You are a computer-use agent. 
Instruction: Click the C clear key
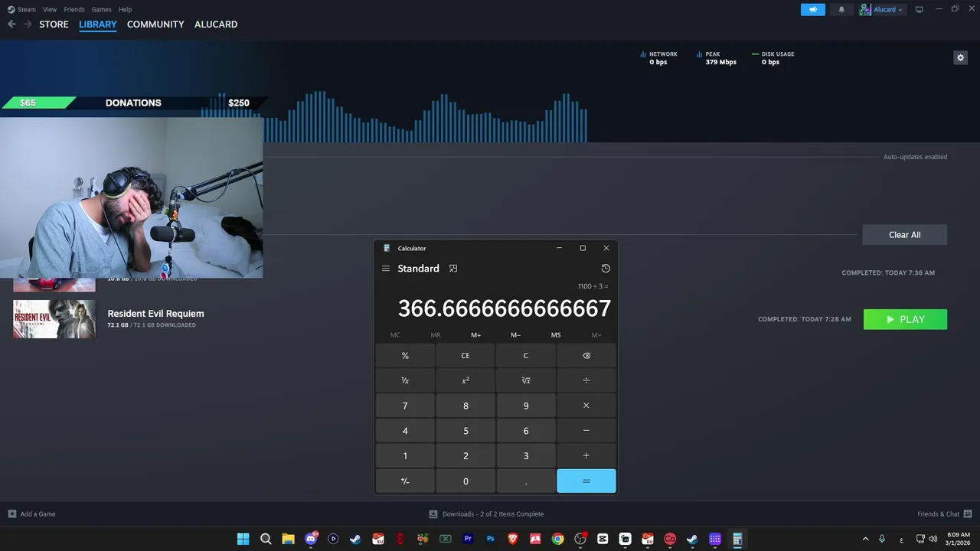[526, 356]
